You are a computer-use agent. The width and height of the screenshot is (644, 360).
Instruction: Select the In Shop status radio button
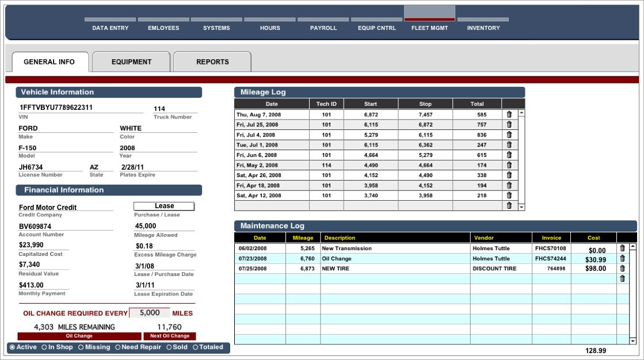coord(45,347)
